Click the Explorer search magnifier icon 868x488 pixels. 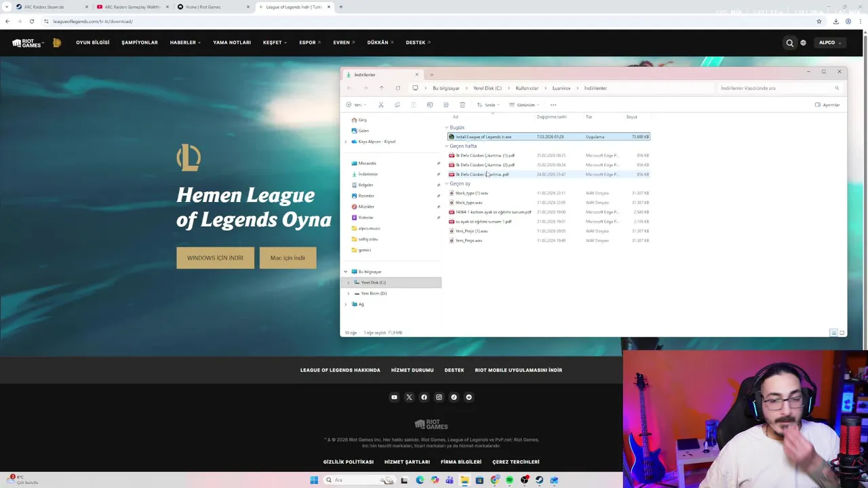click(x=837, y=88)
